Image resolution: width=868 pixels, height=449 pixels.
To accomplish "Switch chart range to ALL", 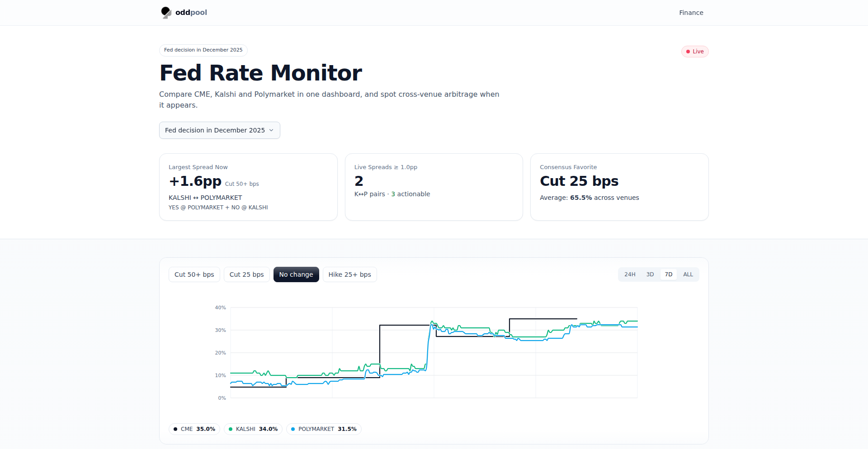I will click(x=688, y=274).
